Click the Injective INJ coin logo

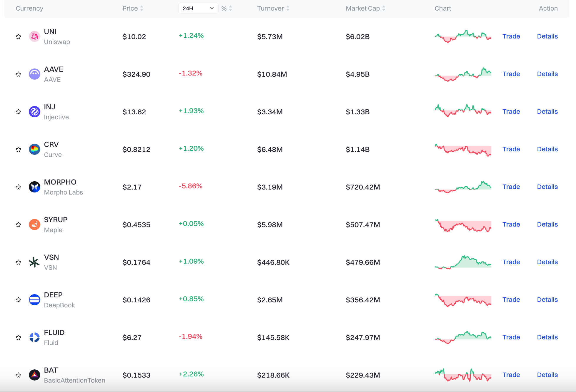click(x=34, y=112)
